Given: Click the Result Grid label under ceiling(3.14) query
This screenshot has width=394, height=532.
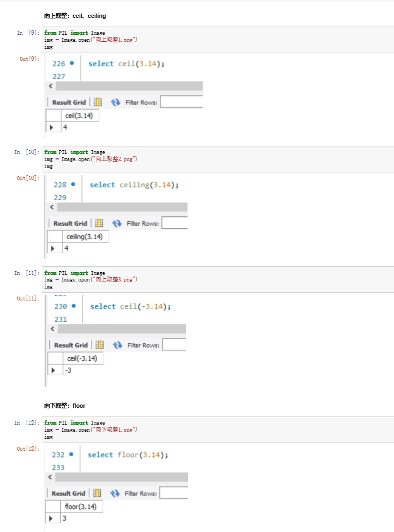Looking at the screenshot, I should 70,223.
